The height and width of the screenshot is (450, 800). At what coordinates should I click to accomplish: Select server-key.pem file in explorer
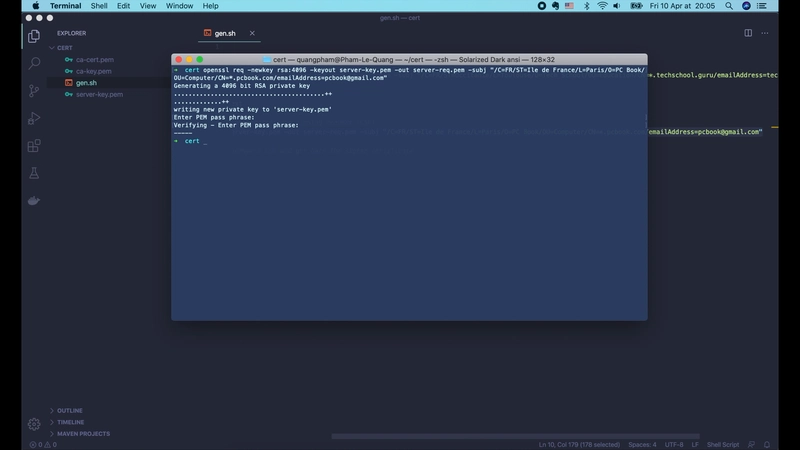coord(99,94)
